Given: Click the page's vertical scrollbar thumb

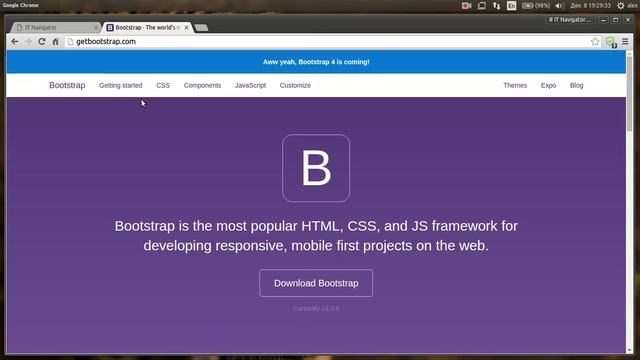Looking at the screenshot, I should click(629, 94).
